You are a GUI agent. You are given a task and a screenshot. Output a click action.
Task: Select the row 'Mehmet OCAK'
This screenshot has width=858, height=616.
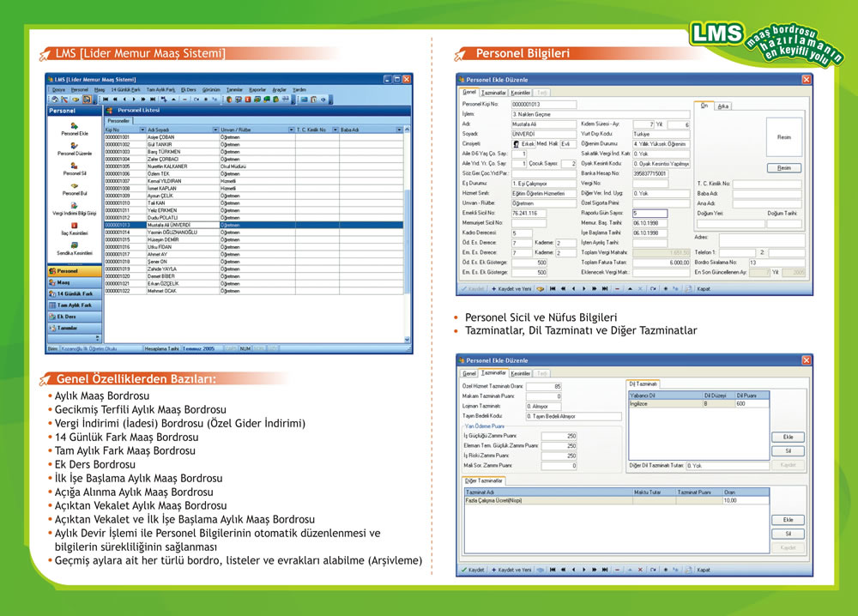tap(253, 291)
